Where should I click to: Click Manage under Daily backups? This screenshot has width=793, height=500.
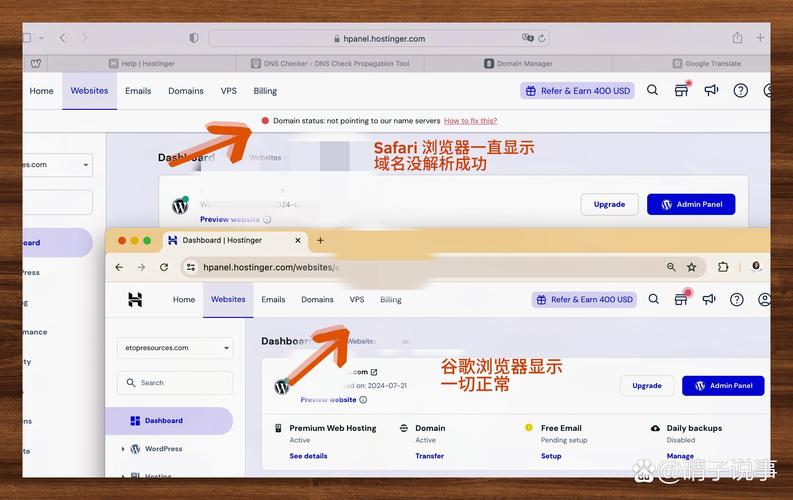coord(680,456)
